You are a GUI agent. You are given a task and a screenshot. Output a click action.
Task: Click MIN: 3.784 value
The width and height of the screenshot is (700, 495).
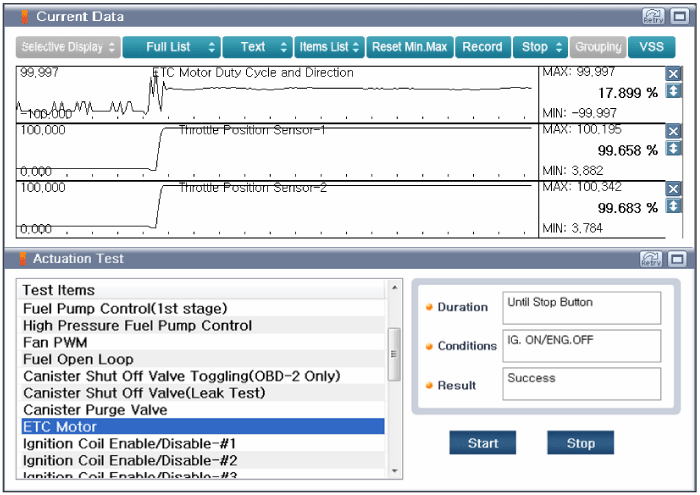click(572, 228)
